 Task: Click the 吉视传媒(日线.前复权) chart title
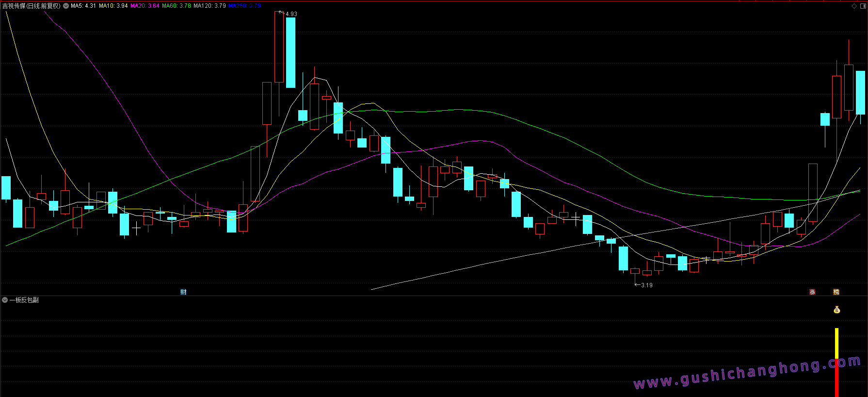pos(32,6)
